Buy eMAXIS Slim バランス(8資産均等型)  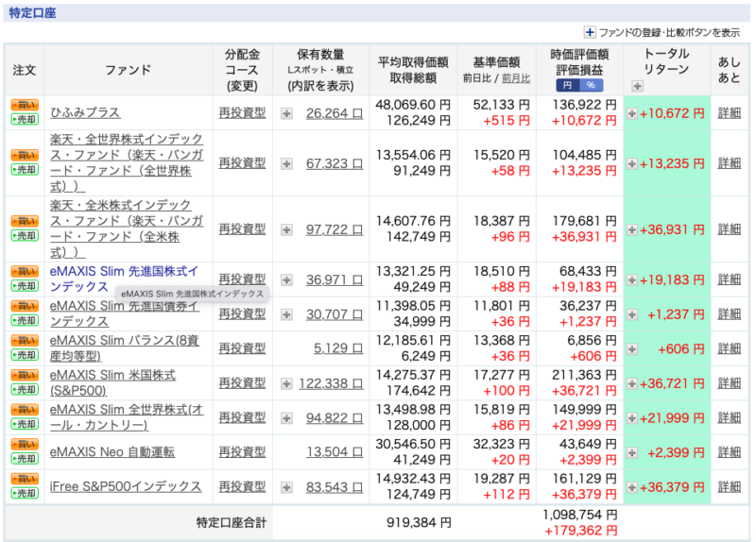tap(25, 341)
